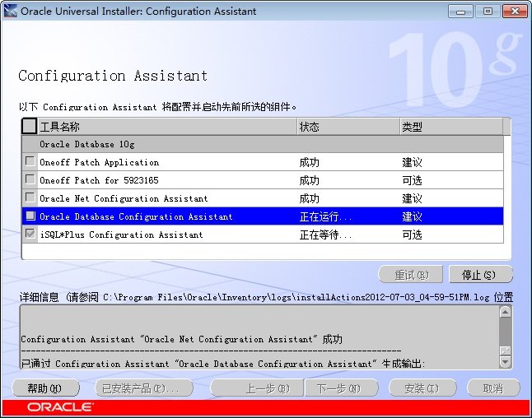532x418 pixels.
Task: Toggle the header checkbox beside 工具名称
Action: 29,126
